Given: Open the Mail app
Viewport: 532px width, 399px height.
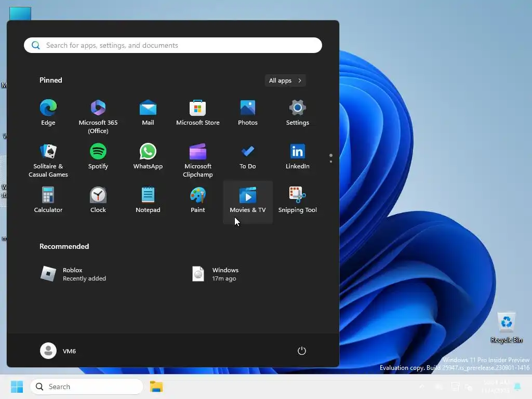Looking at the screenshot, I should [148, 113].
